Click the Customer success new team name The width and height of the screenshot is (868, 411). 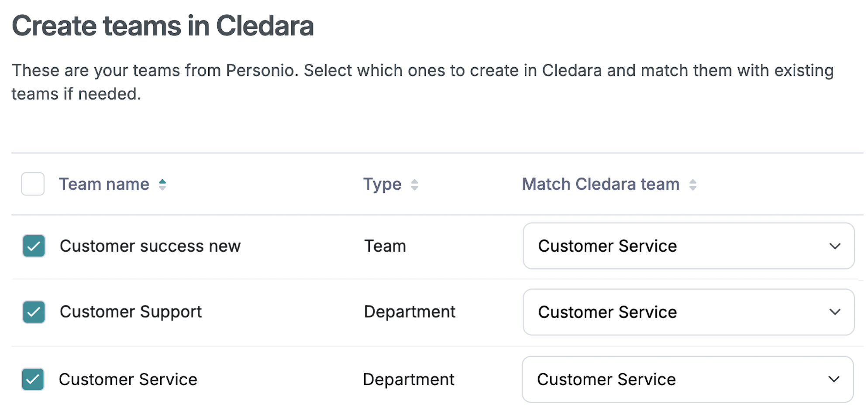pos(150,246)
